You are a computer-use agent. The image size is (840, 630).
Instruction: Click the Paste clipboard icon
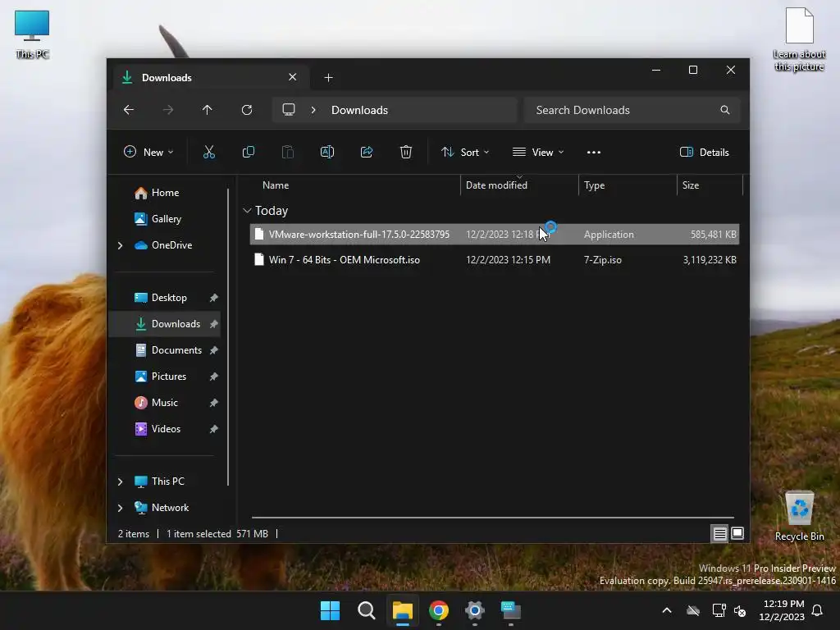tap(288, 152)
